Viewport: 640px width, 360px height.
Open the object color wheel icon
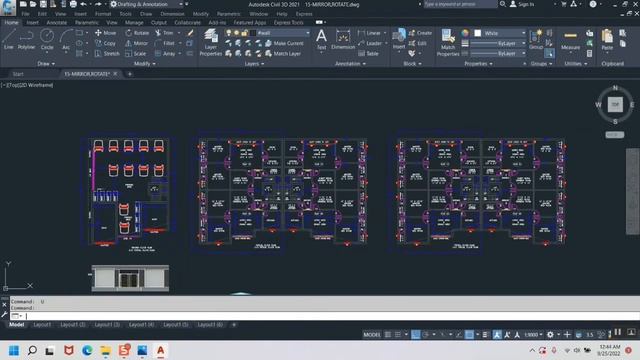[465, 33]
